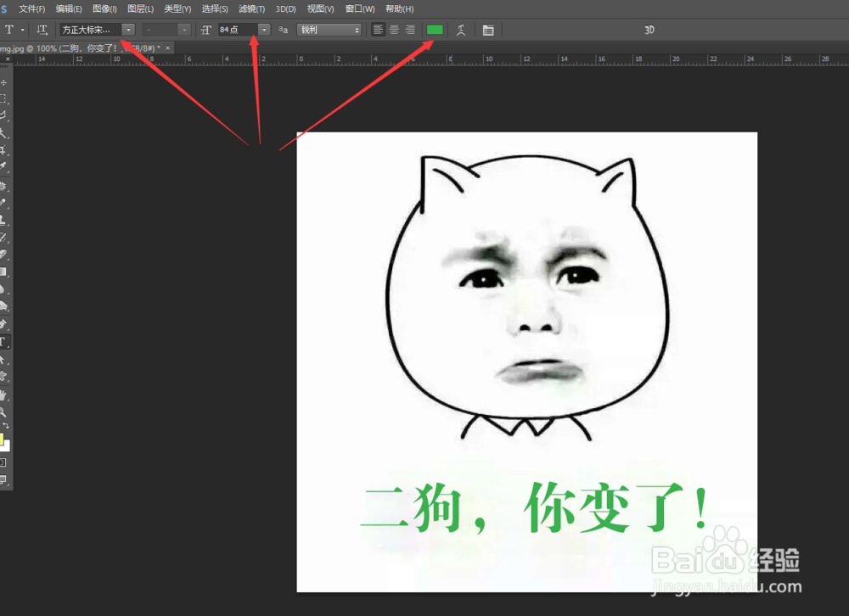Left align the text
The height and width of the screenshot is (616, 849).
[378, 30]
